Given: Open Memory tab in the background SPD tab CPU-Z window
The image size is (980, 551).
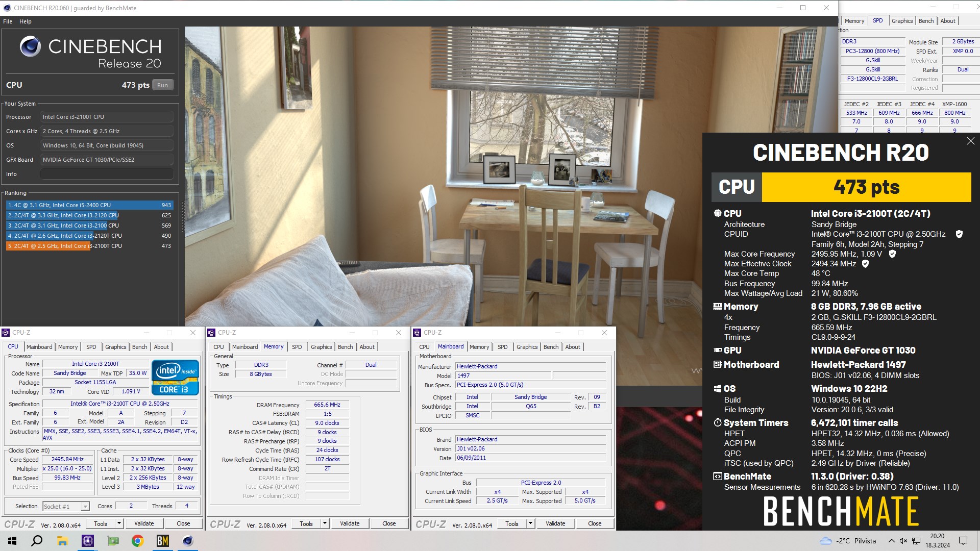Looking at the screenshot, I should coord(854,21).
